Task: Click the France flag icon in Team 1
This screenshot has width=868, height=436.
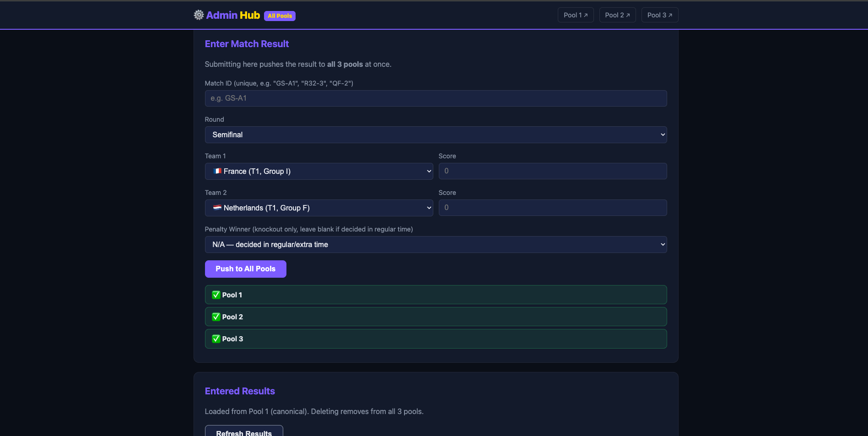Action: [217, 171]
